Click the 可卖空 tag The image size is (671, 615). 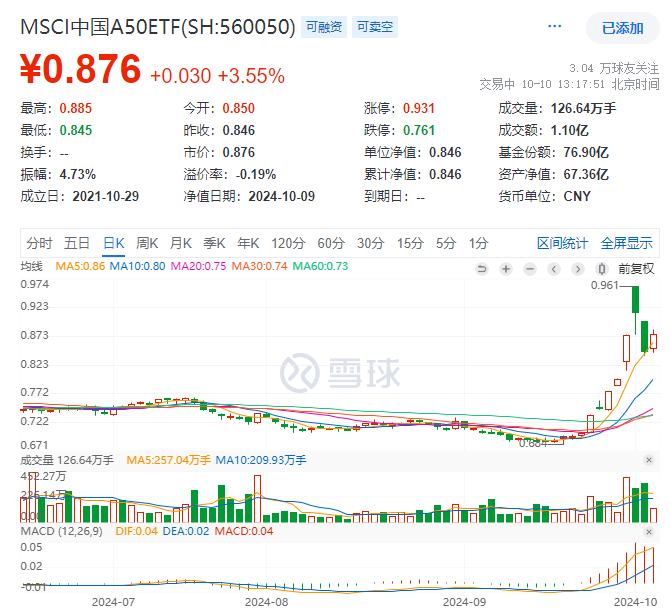(x=375, y=27)
